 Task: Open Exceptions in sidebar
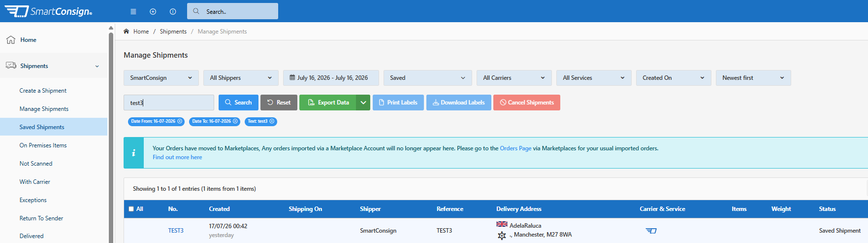coord(33,200)
